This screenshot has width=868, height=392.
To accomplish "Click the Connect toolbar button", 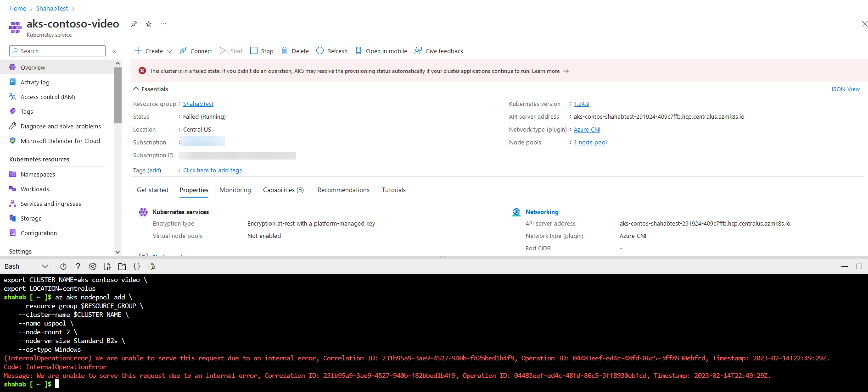I will pos(196,51).
